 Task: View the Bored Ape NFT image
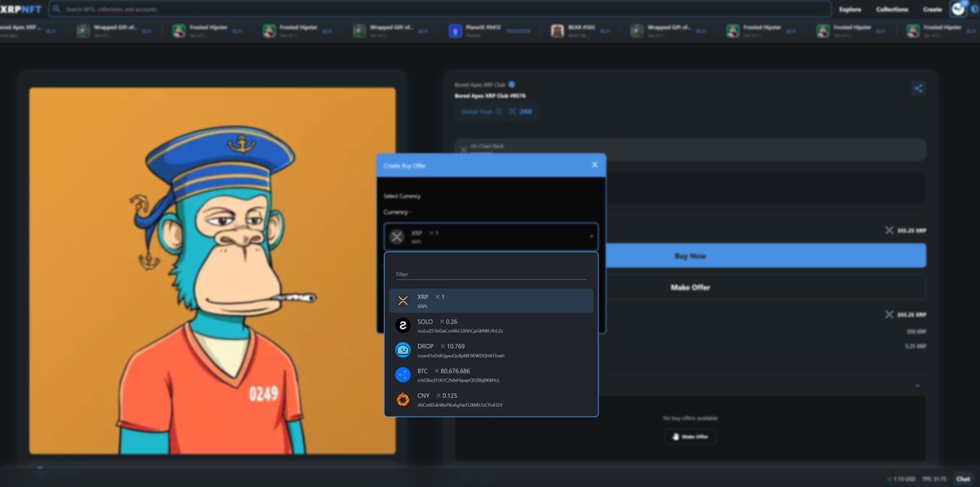(x=212, y=271)
